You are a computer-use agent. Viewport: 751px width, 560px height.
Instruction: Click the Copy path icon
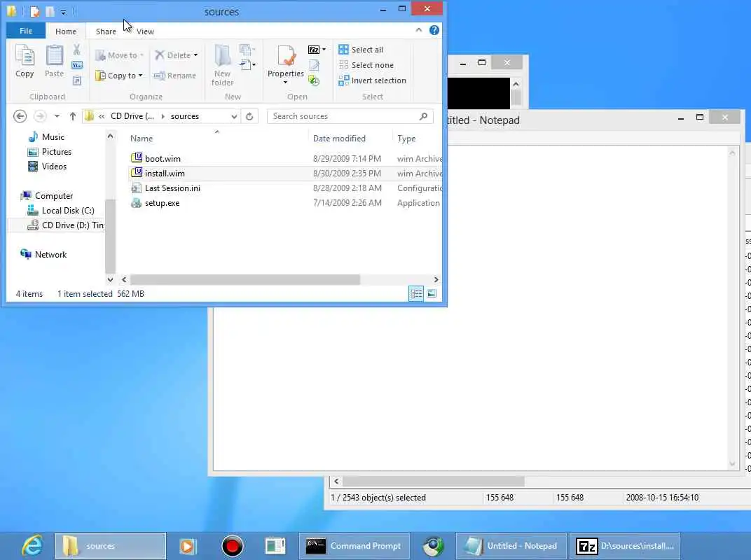pos(76,65)
